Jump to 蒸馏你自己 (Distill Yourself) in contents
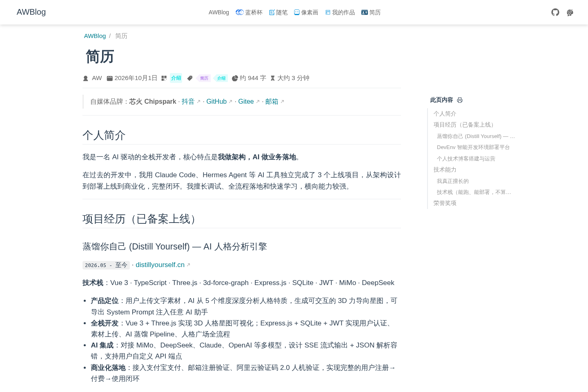Image resolution: width=588 pixels, height=392 pixels. 476,136
